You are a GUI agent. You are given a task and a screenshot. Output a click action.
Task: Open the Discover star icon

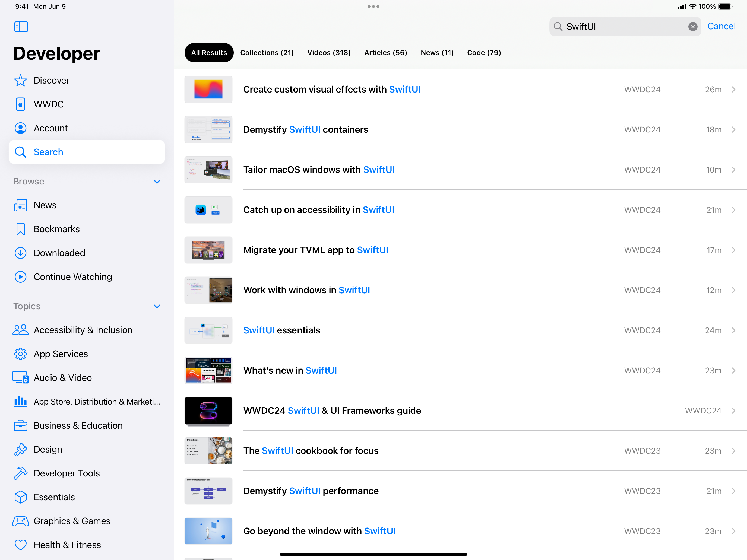pos(20,80)
